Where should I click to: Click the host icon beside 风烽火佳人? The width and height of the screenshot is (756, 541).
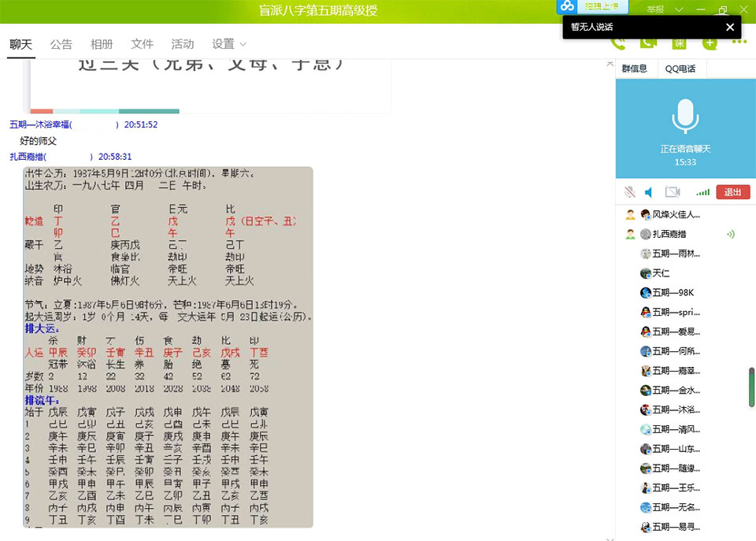(630, 214)
